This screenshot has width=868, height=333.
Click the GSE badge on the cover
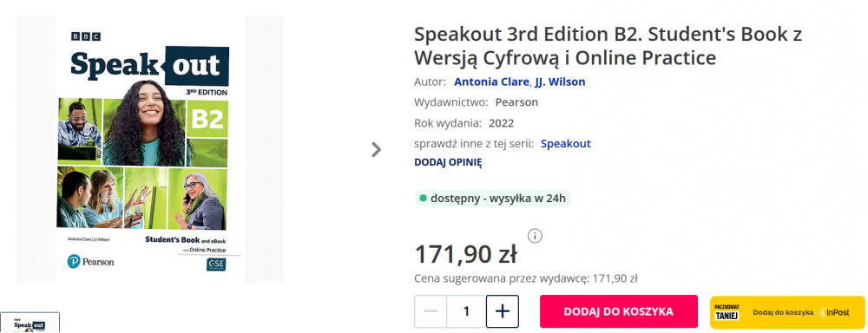click(215, 264)
